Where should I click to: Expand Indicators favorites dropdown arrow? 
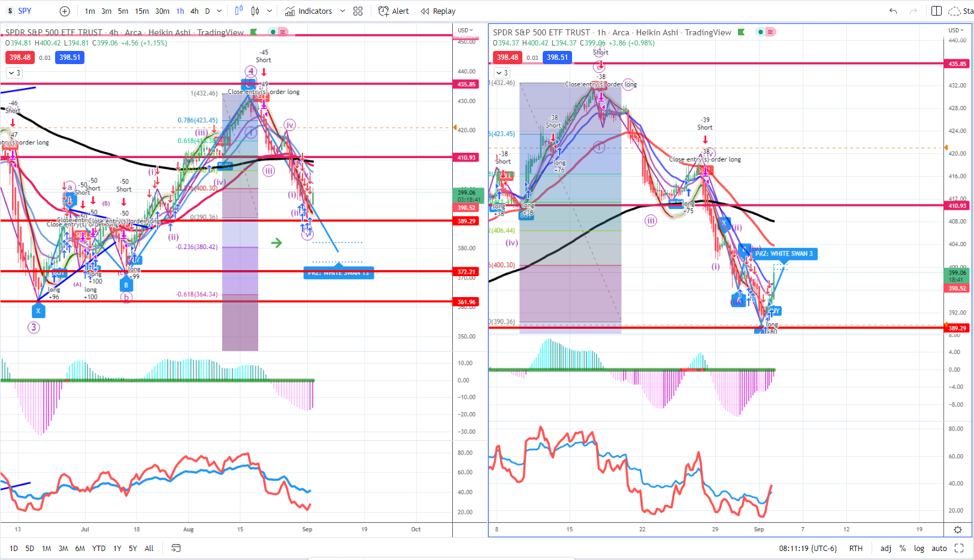pos(343,11)
